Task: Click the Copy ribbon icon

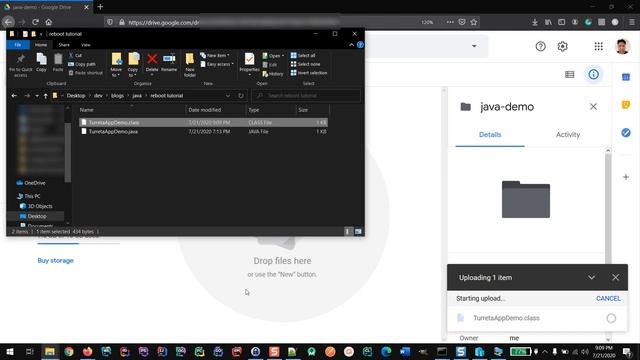Action: (x=41, y=62)
